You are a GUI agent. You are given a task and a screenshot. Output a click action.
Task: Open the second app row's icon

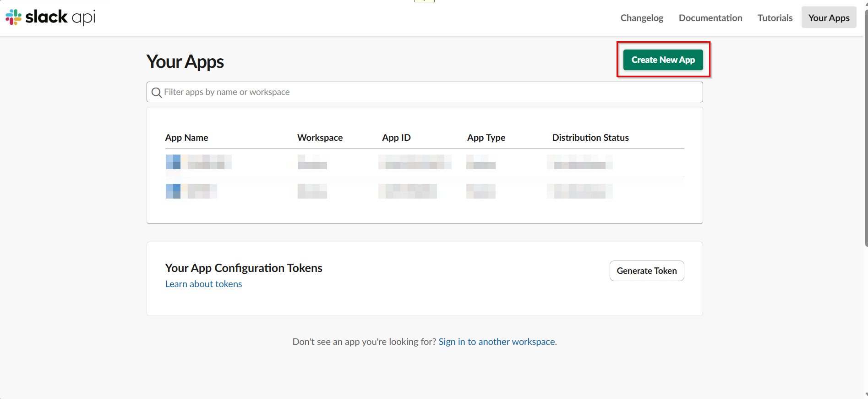click(x=173, y=191)
